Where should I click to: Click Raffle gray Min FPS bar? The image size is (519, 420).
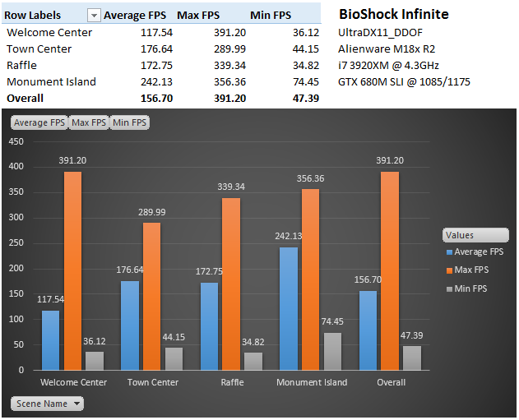253,361
